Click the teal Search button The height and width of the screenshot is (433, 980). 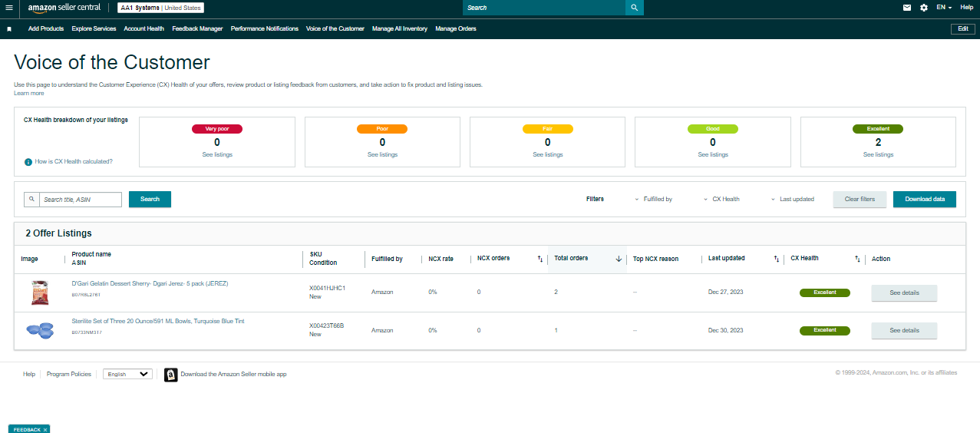coord(150,200)
